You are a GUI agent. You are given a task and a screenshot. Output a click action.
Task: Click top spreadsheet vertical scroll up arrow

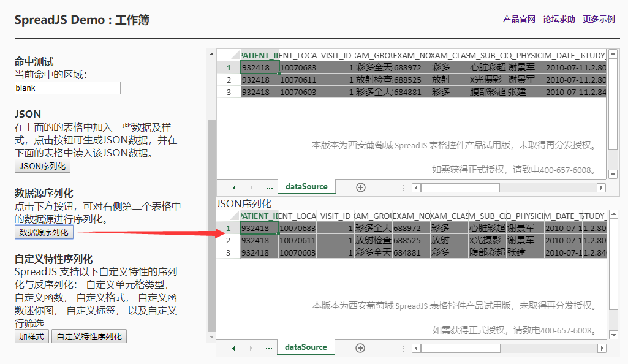pos(613,53)
